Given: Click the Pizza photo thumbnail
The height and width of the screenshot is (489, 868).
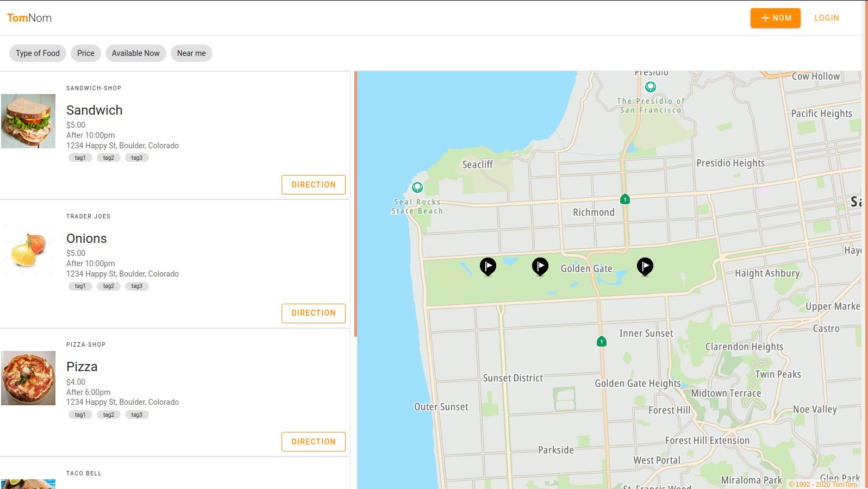Looking at the screenshot, I should point(28,378).
